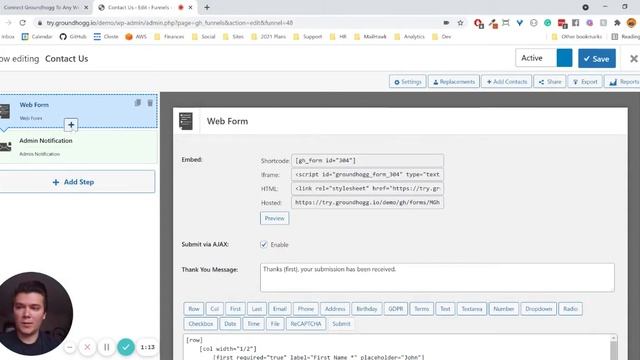
Task: Bookmark this page with the star icon
Action: (460, 23)
